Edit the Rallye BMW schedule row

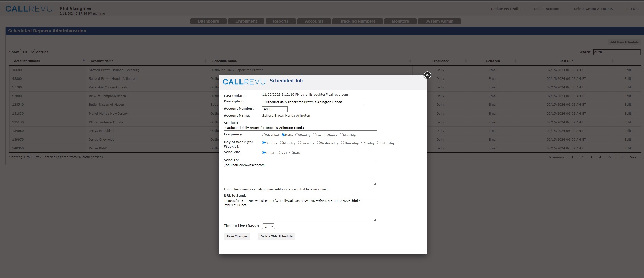click(628, 148)
